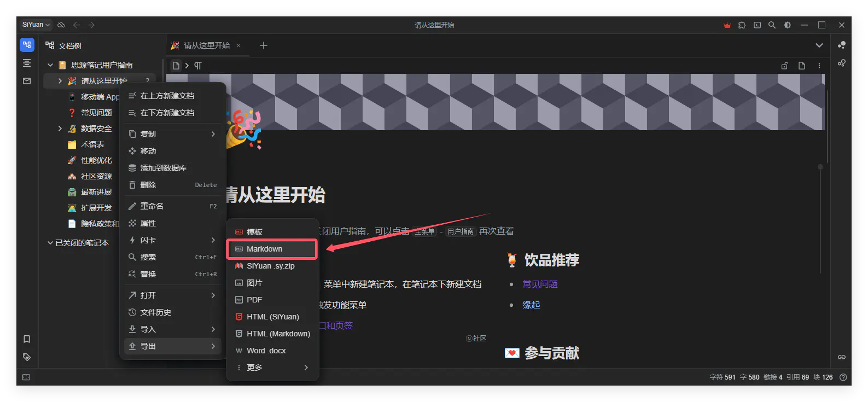Open the tags panel icon
The image size is (868, 402).
point(27,357)
